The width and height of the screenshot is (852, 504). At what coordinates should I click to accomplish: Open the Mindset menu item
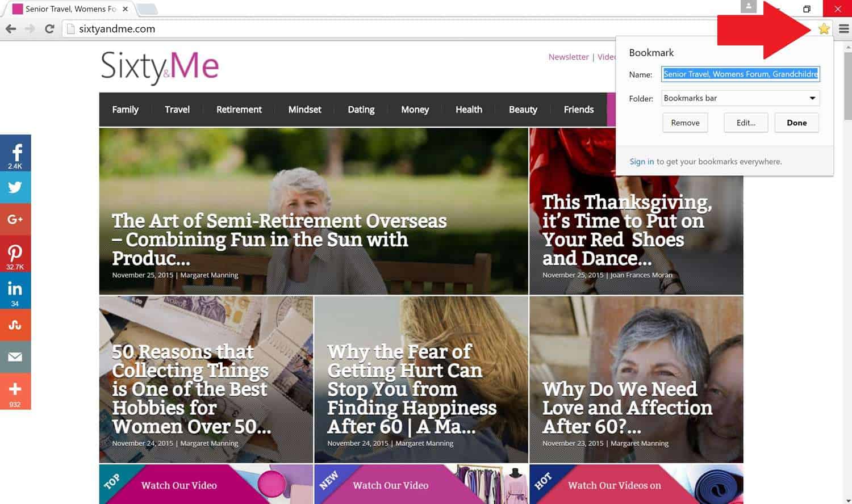[x=304, y=110]
